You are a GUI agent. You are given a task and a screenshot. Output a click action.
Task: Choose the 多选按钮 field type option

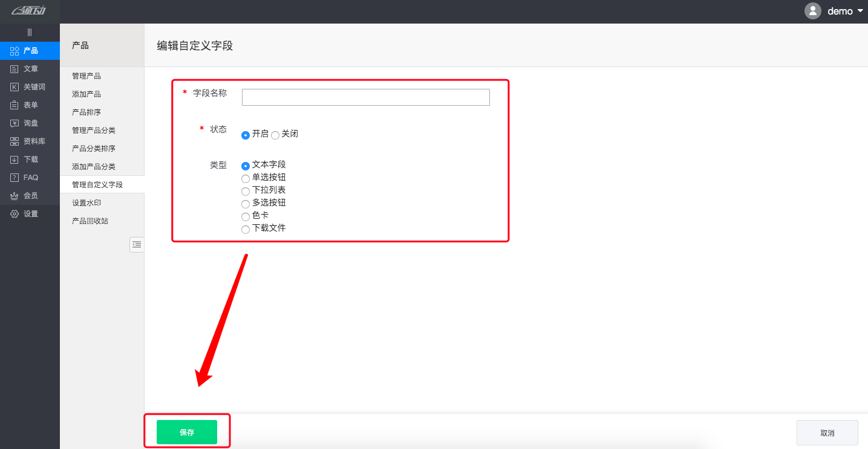pyautogui.click(x=246, y=203)
